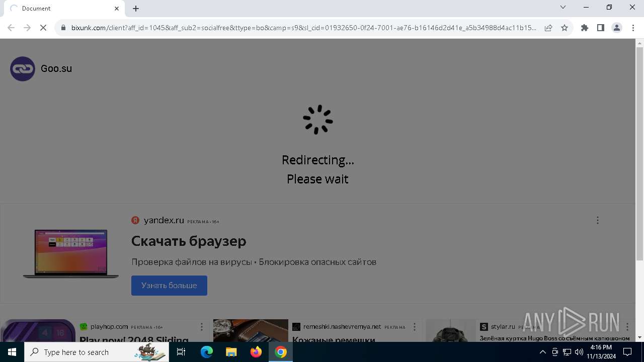Click the playhop.com ad link
The image size is (644, 362).
[109, 327]
